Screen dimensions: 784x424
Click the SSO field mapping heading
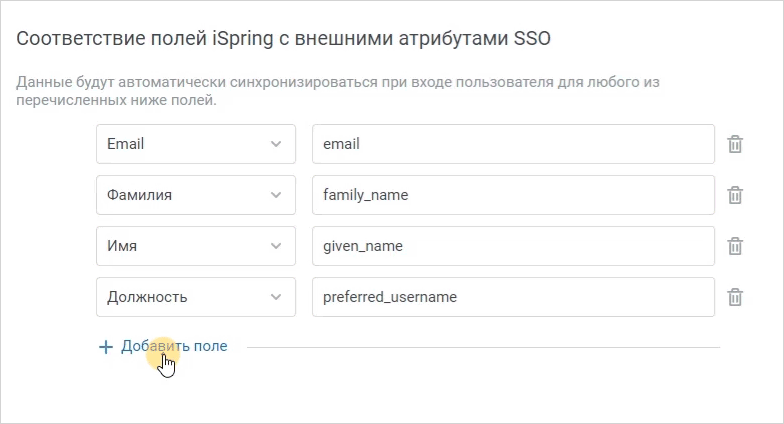click(x=284, y=38)
